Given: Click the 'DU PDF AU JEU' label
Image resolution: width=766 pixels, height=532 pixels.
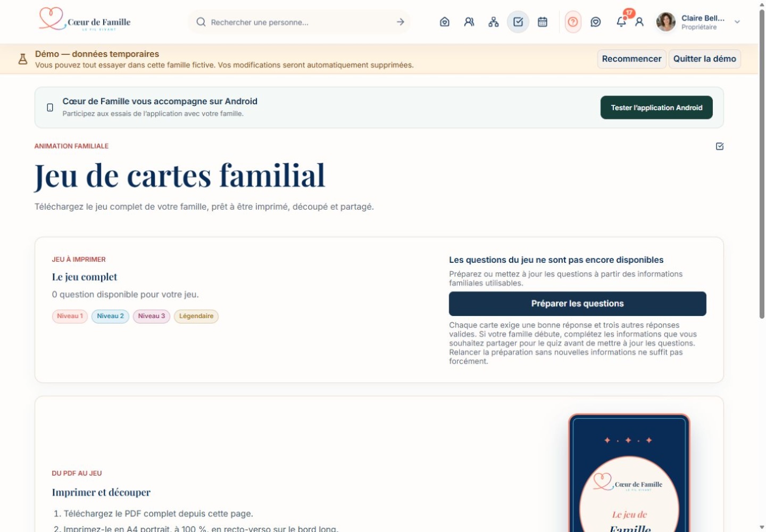Looking at the screenshot, I should (x=77, y=473).
